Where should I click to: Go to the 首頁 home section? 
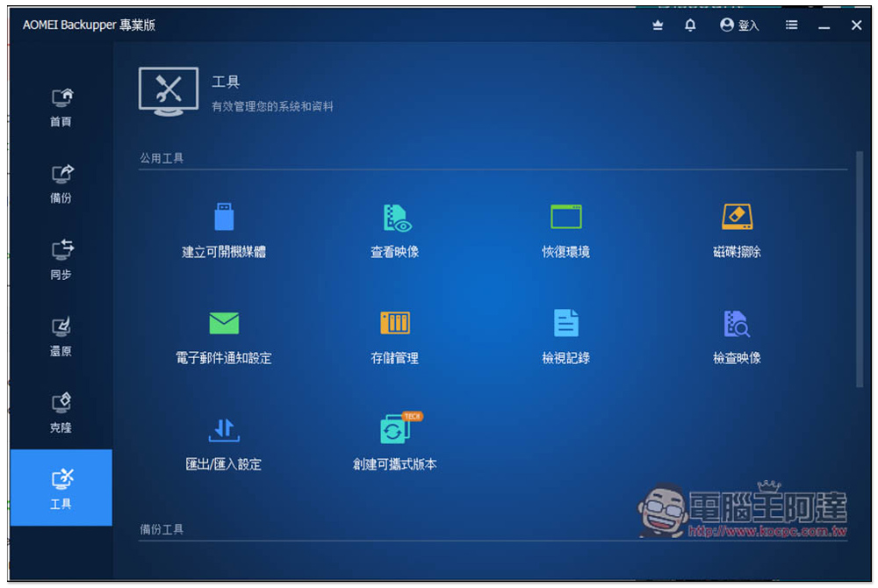coord(61,108)
